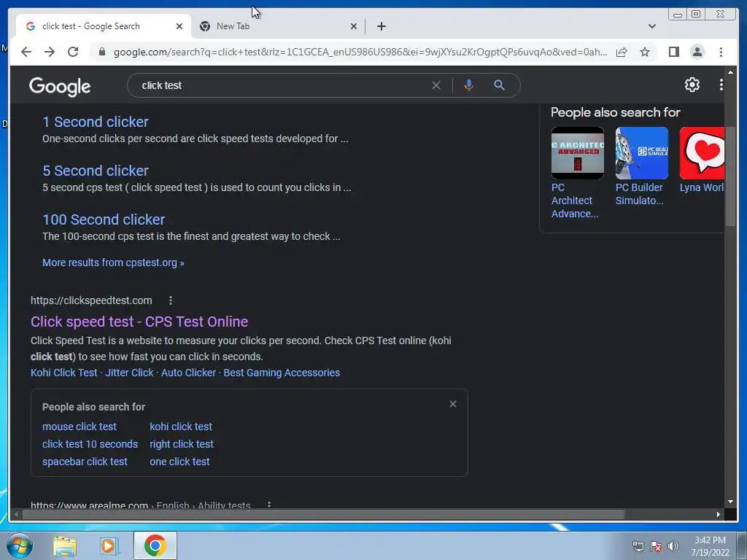Launch Windows Media Player from taskbar
The image size is (747, 560).
click(x=109, y=545)
